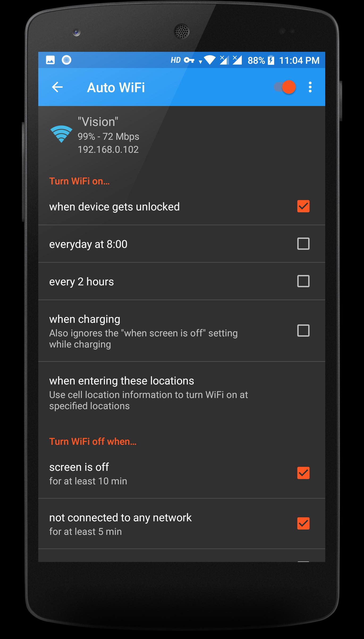Open 'when entering these locations' settings
Screen dimensions: 364x639
point(182,393)
